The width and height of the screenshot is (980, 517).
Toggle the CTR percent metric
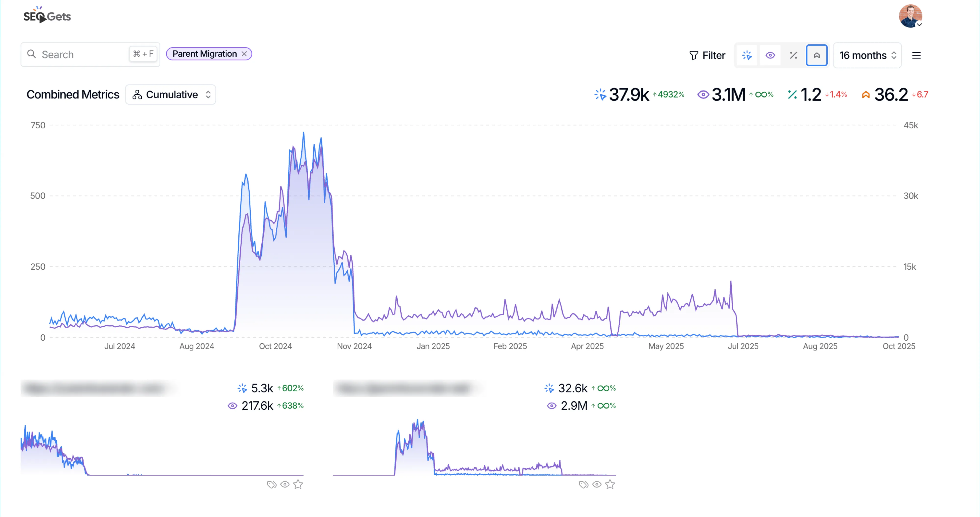793,56
